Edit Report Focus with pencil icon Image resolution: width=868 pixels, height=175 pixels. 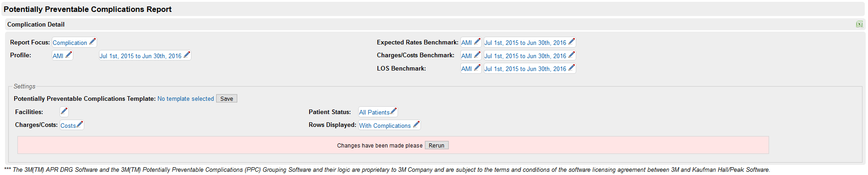(x=93, y=42)
